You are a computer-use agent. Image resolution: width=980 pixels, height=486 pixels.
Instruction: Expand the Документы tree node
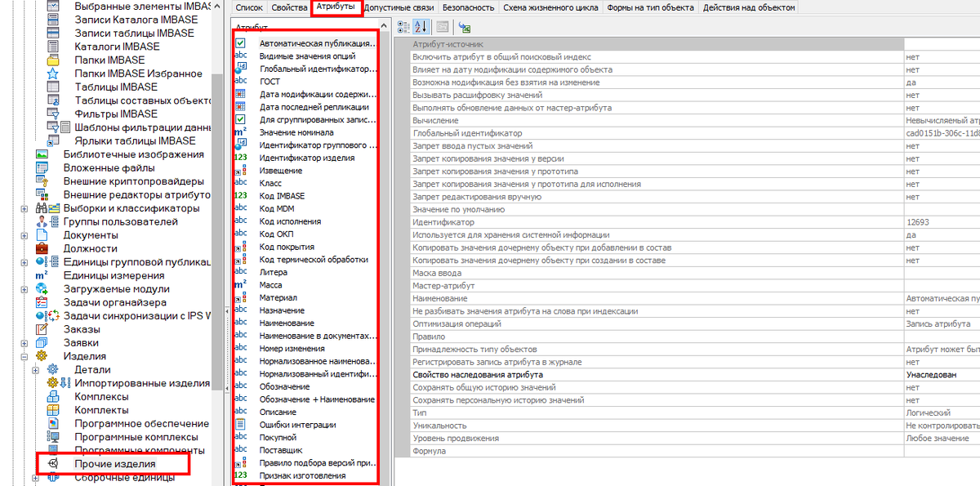[x=24, y=235]
